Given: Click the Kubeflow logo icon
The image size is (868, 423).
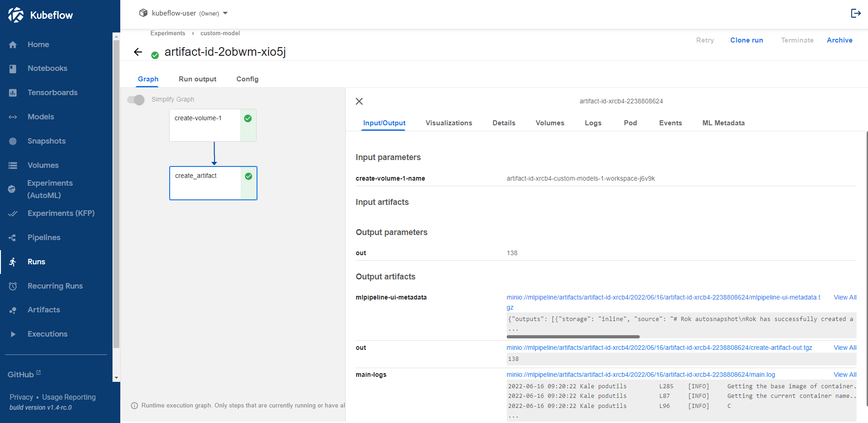Looking at the screenshot, I should point(16,15).
